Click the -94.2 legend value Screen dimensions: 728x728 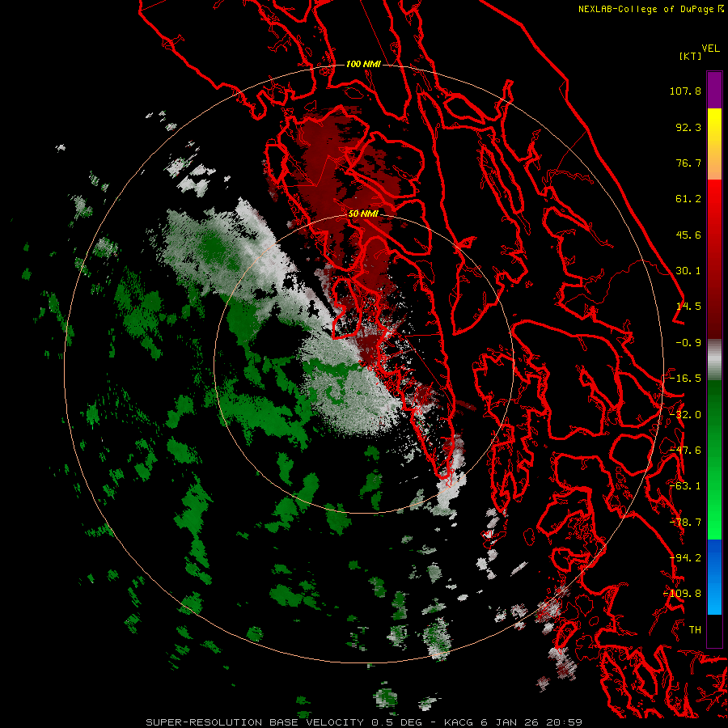(x=685, y=558)
